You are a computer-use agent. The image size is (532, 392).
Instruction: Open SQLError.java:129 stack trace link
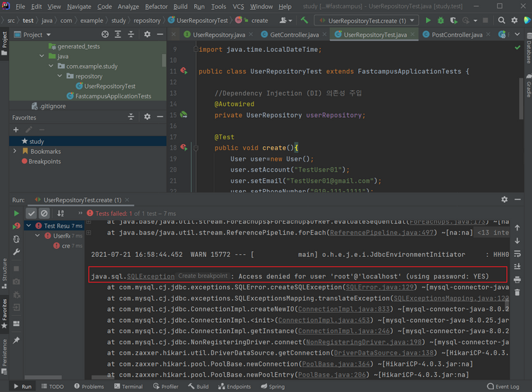[x=380, y=287]
